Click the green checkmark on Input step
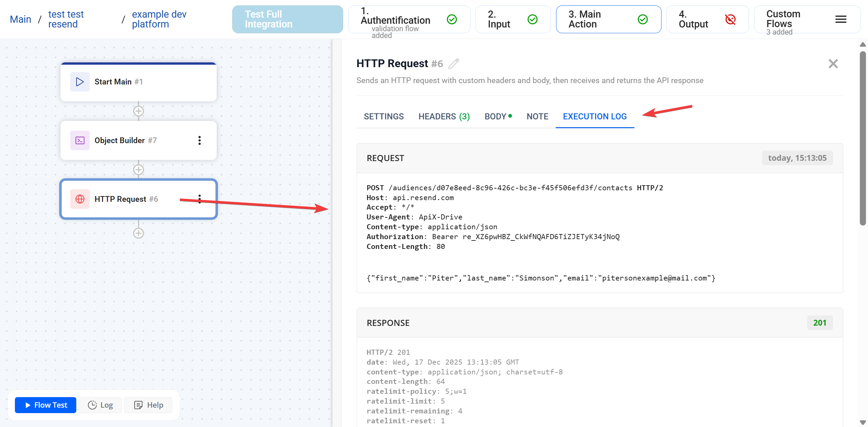 coord(532,19)
